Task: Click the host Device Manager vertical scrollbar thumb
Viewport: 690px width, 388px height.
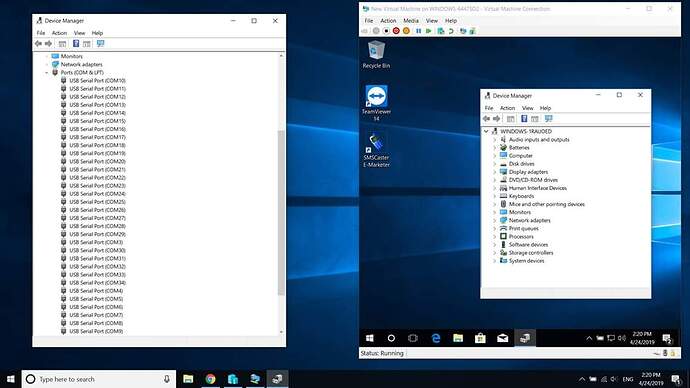Action: (281, 212)
